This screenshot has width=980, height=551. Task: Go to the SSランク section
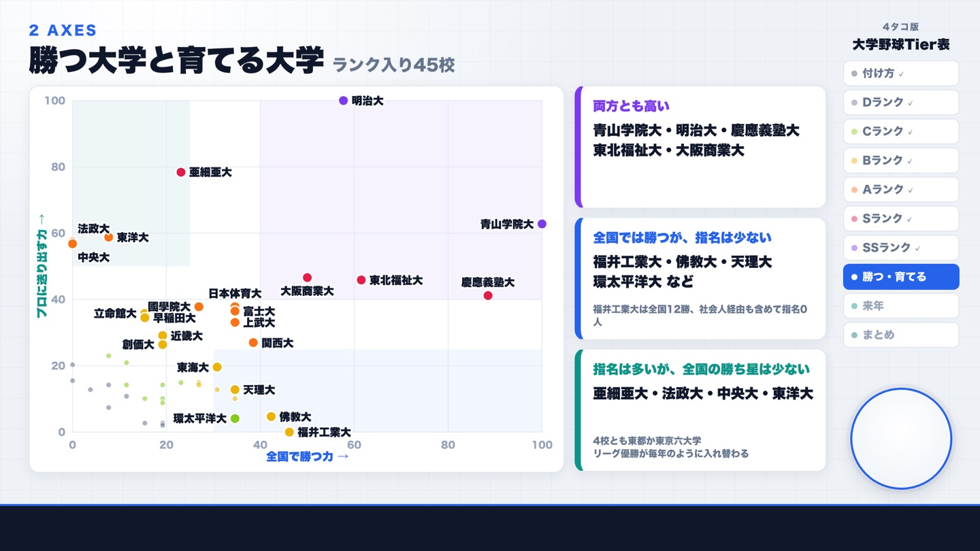click(x=901, y=248)
